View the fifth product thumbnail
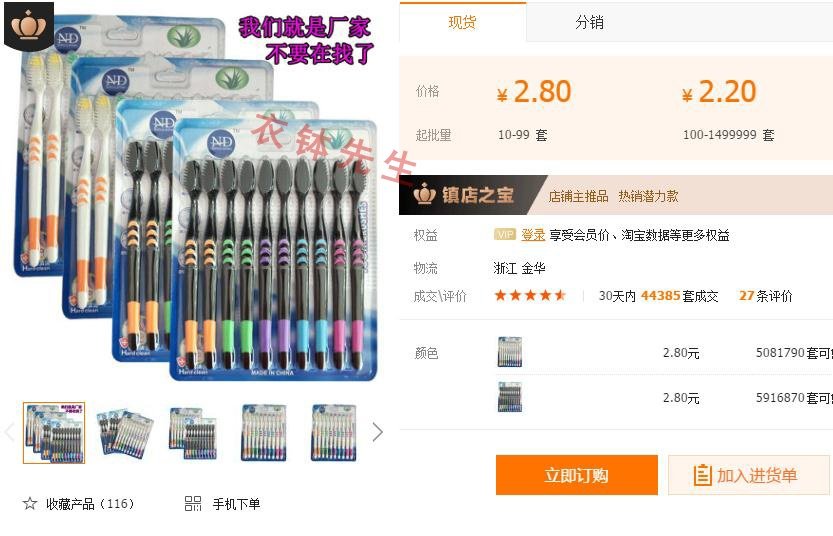Image resolution: width=833 pixels, height=536 pixels. [x=334, y=432]
